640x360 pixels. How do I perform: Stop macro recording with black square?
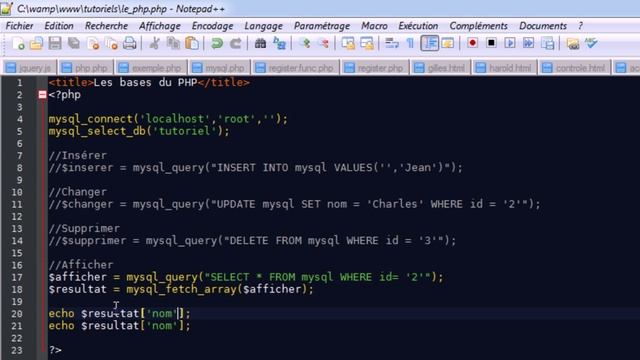point(491,43)
